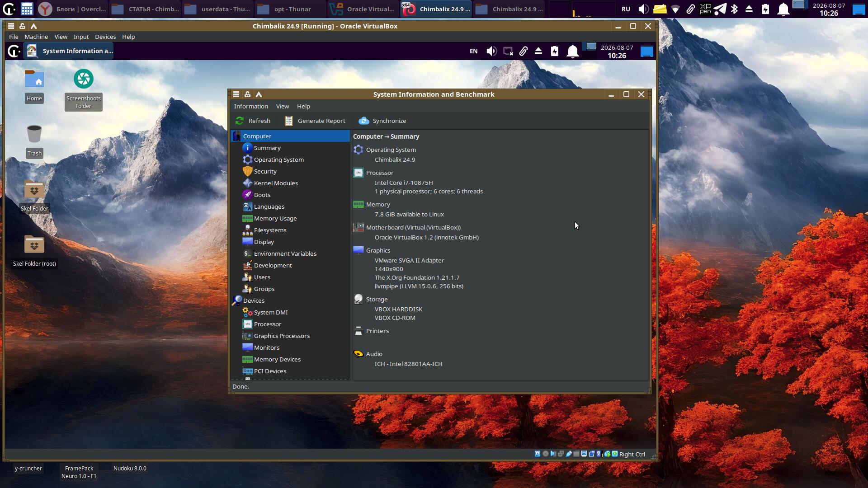Click the Processor heading in summary pane

[379, 173]
